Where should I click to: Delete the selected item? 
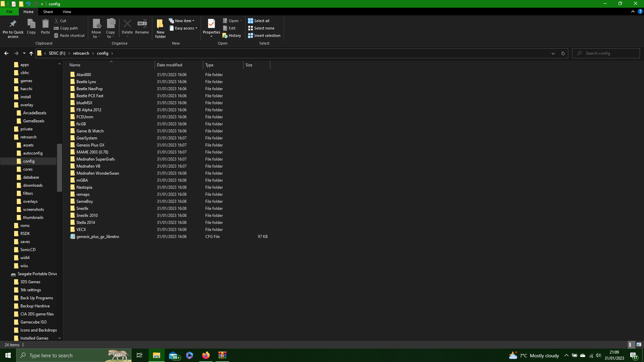[x=127, y=27]
